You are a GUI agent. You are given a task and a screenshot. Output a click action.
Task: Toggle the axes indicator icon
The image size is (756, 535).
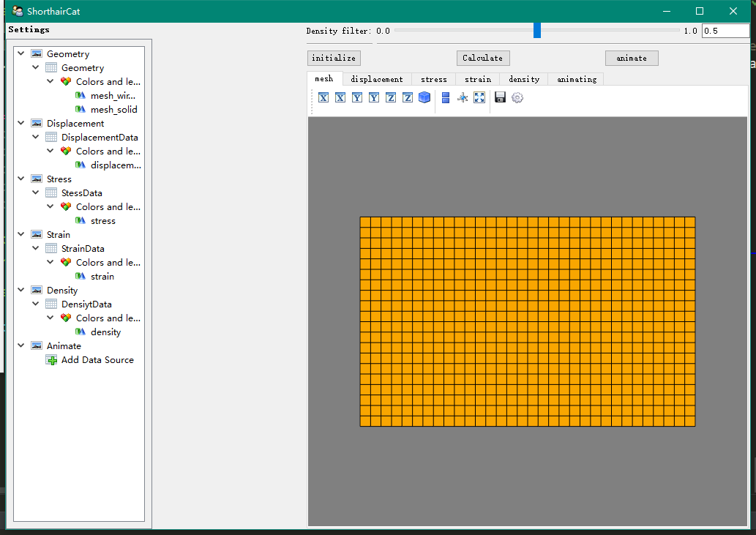[x=463, y=98]
